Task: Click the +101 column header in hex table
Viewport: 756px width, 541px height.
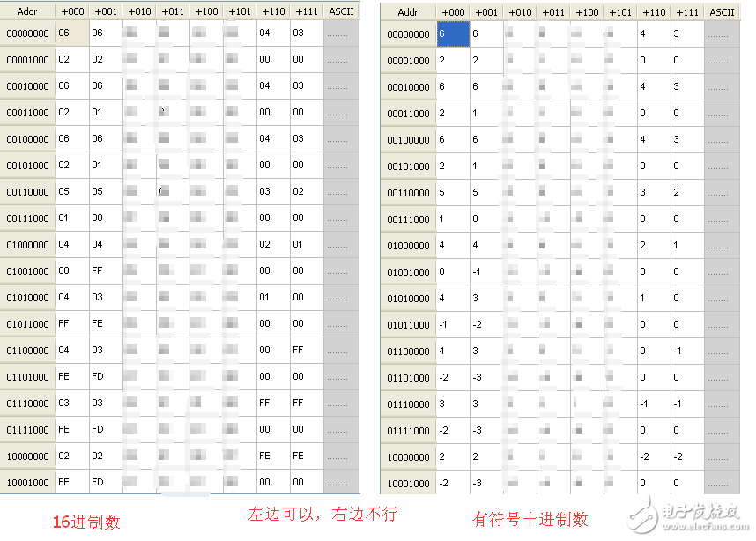Action: coord(240,11)
